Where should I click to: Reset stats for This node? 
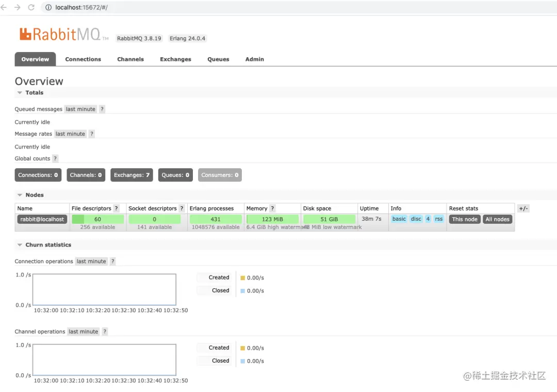465,219
